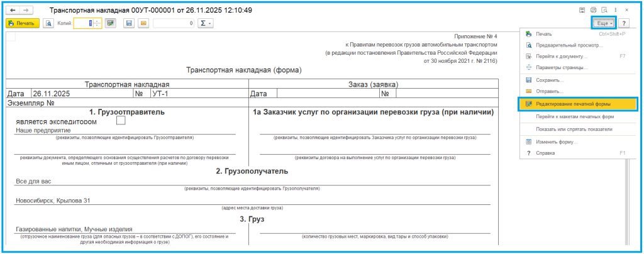Viewport: 644px width, 254px height.
Task: Select Предварительный просмотр menu item
Action: pyautogui.click(x=578, y=45)
